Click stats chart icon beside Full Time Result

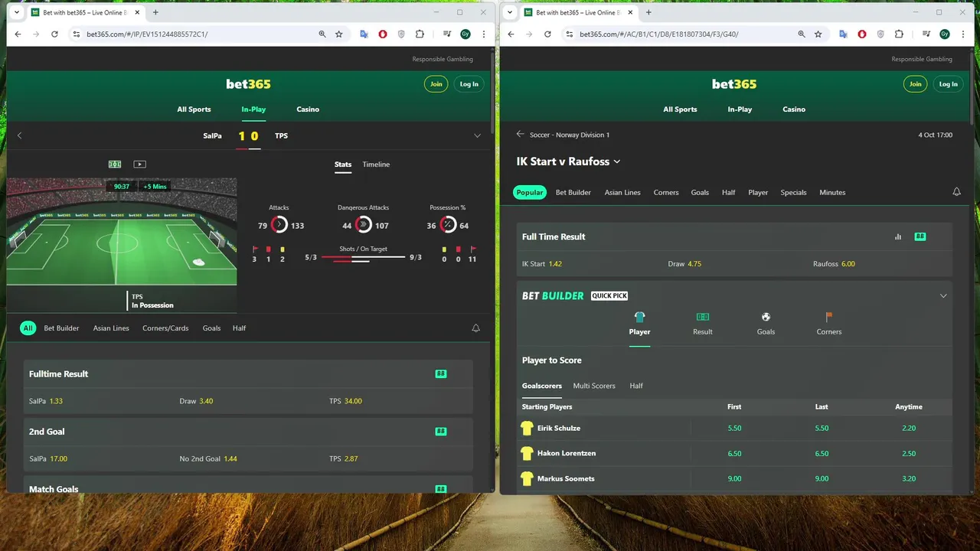click(x=898, y=236)
